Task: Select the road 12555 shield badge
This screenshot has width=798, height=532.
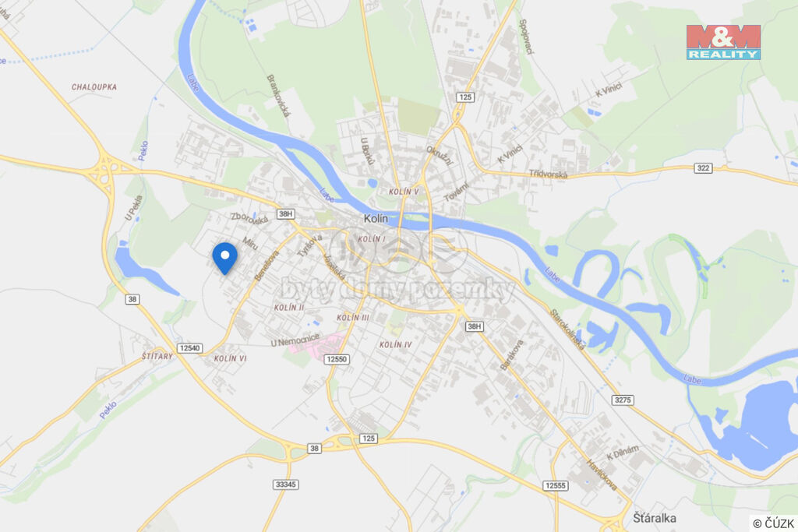Action: [x=555, y=485]
